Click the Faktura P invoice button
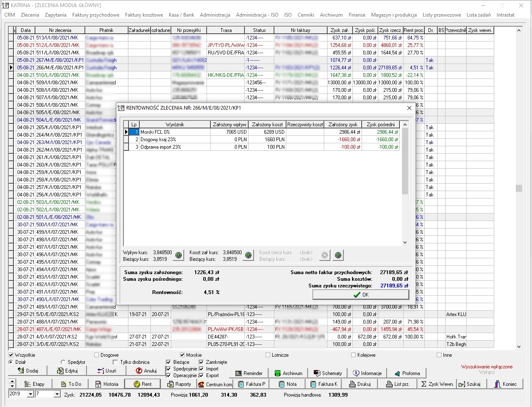 [x=251, y=384]
